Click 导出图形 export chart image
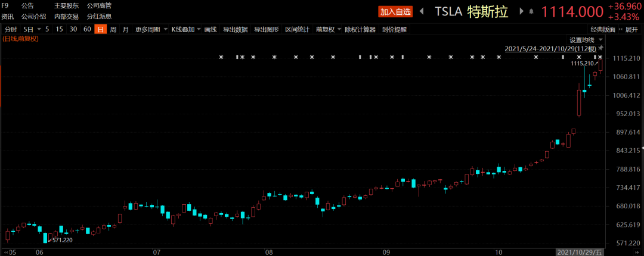The width and height of the screenshot is (644, 256). pos(266,30)
